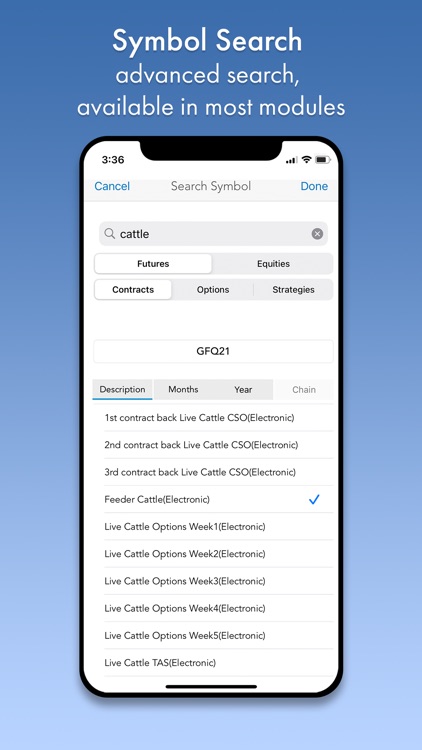Switch to the Options segment

pos(213,289)
